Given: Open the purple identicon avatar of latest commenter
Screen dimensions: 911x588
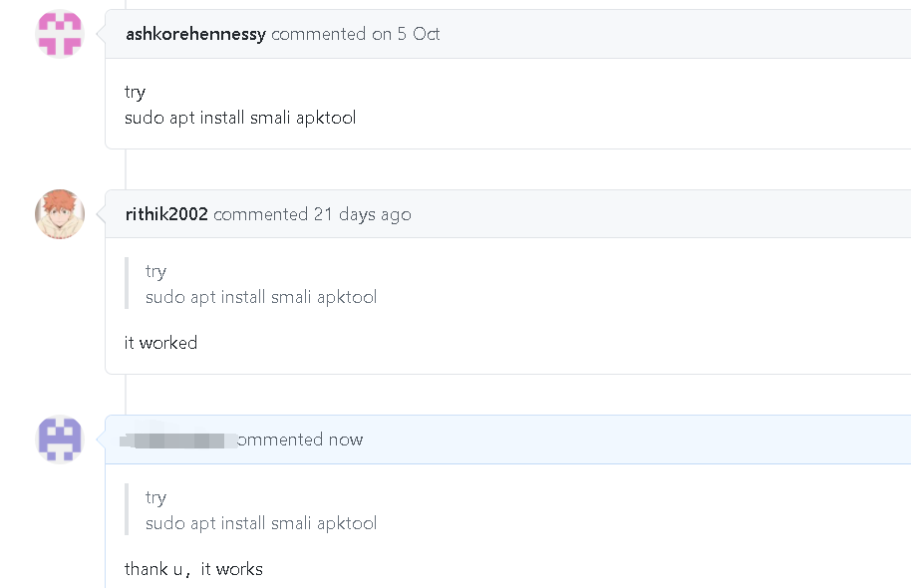Looking at the screenshot, I should pyautogui.click(x=60, y=440).
